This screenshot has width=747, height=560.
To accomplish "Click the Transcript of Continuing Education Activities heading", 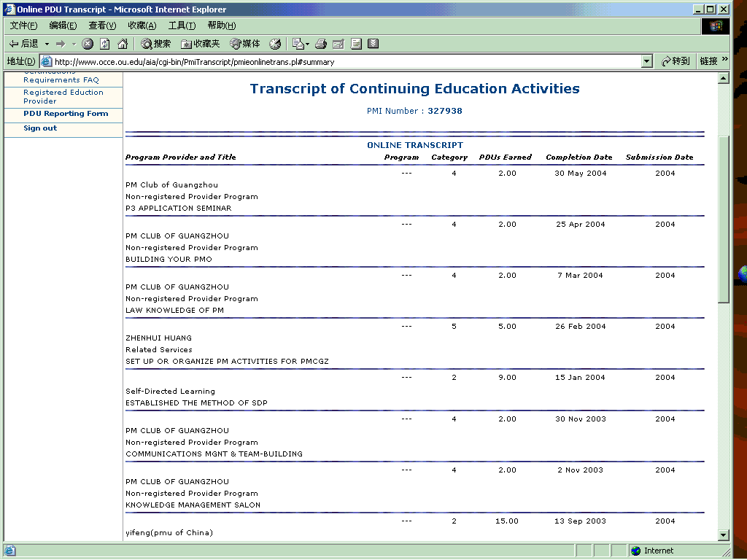I will tap(414, 88).
